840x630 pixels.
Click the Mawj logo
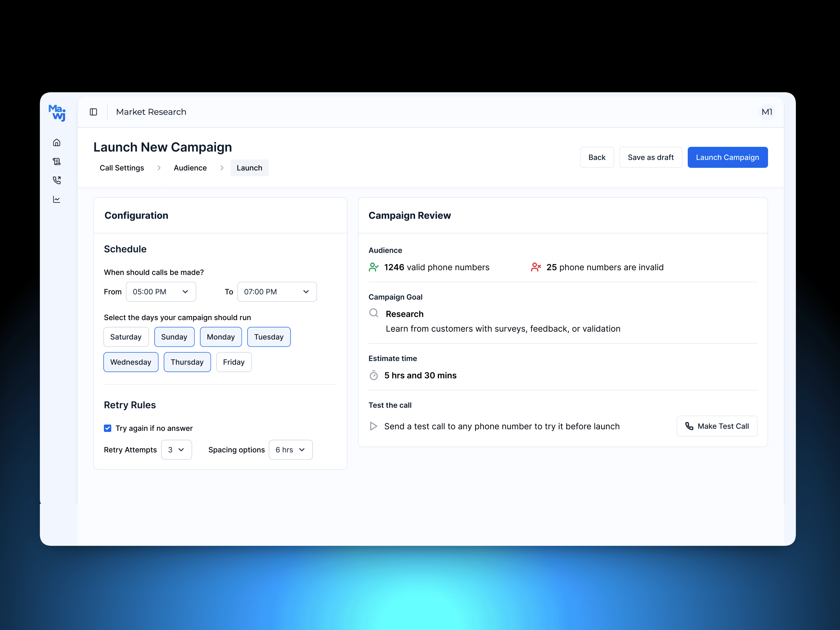57,113
